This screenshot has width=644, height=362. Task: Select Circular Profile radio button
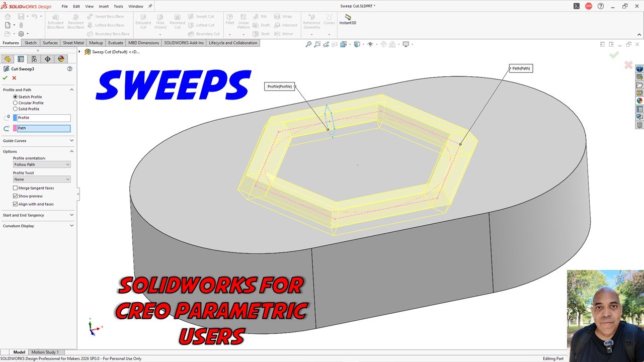coord(15,103)
